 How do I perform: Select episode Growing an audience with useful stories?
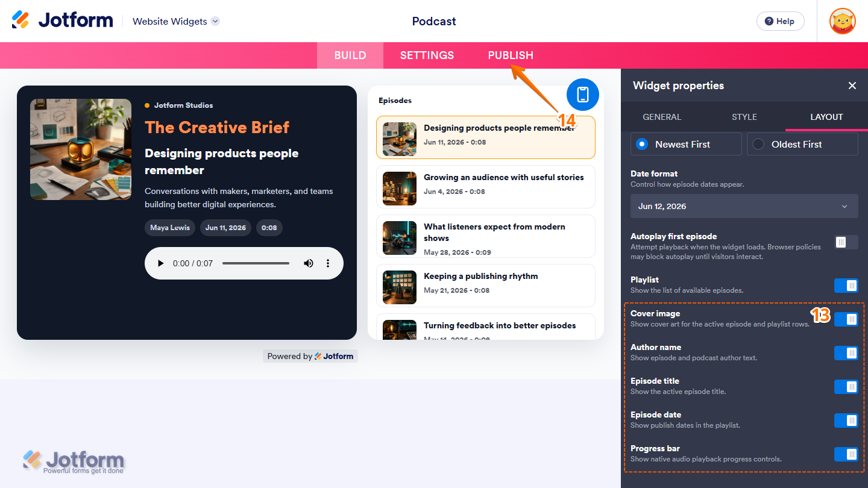click(486, 187)
